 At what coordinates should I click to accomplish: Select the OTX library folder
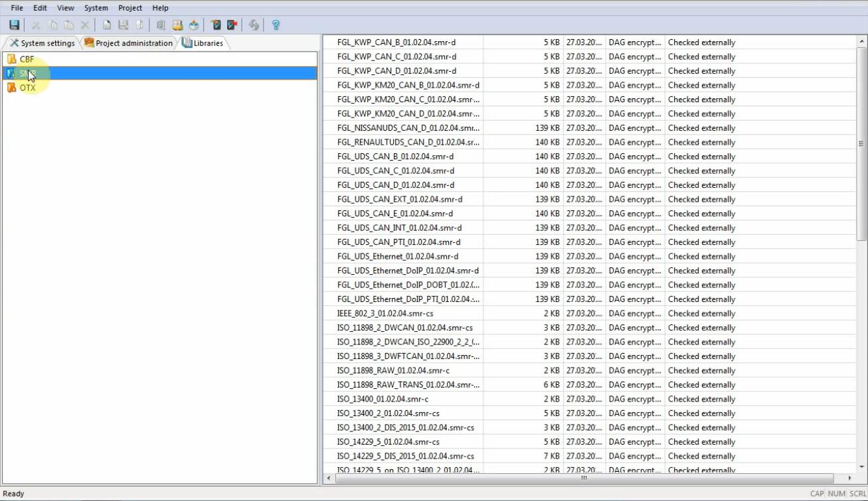pyautogui.click(x=27, y=88)
